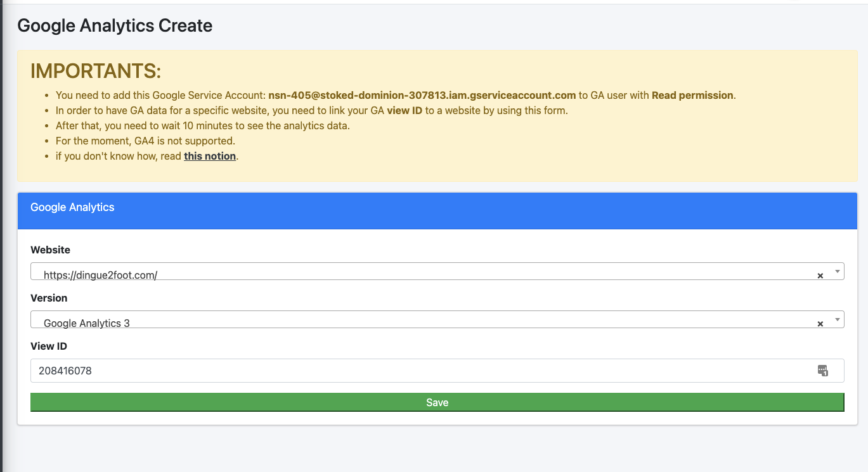Click the Version field label
This screenshot has height=472, width=868.
[49, 298]
